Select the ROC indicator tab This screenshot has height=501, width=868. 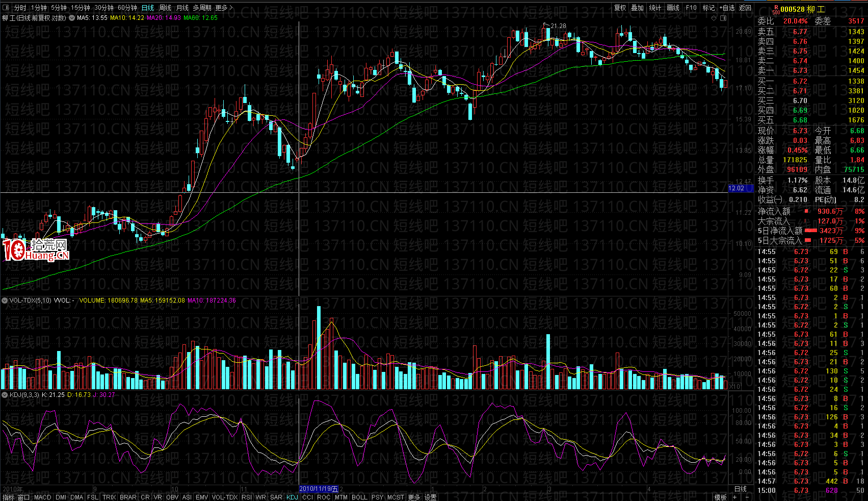[x=324, y=497]
